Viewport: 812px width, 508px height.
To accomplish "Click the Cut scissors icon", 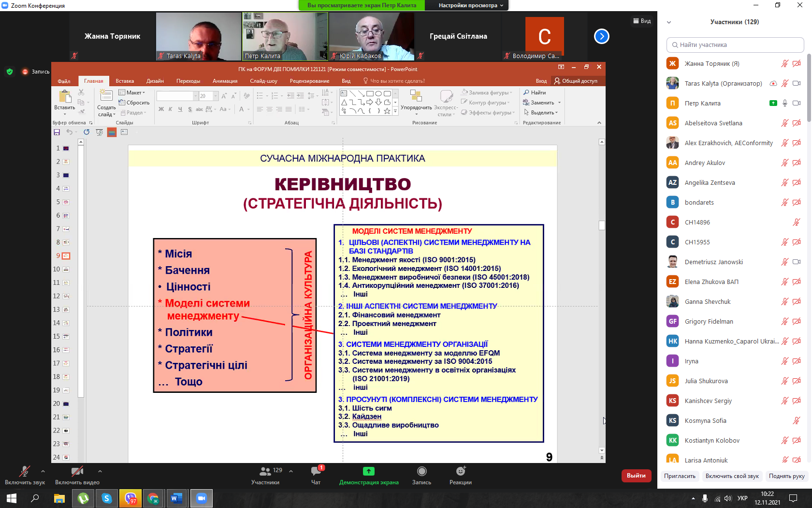I will click(x=81, y=92).
